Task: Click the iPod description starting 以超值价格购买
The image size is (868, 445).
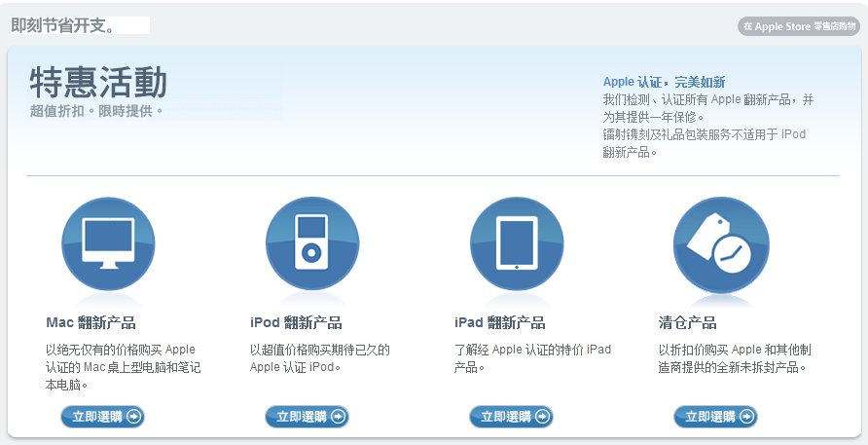Action: (x=320, y=358)
